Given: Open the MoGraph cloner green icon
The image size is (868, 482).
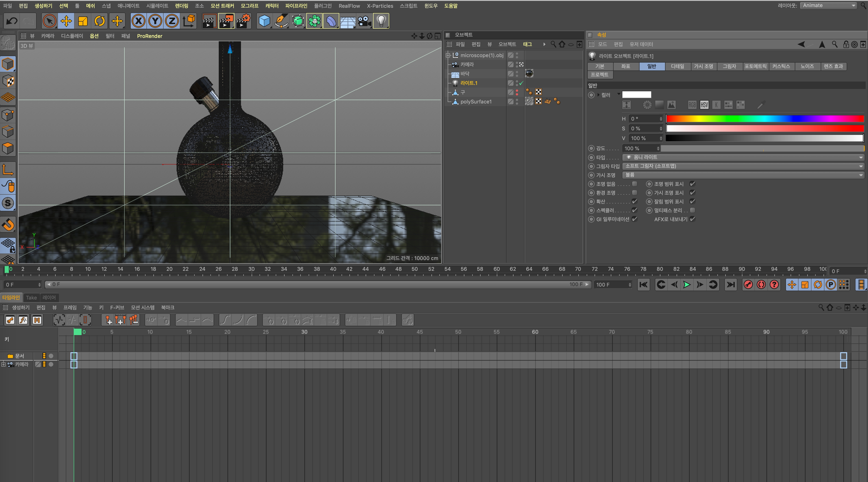Looking at the screenshot, I should (314, 21).
